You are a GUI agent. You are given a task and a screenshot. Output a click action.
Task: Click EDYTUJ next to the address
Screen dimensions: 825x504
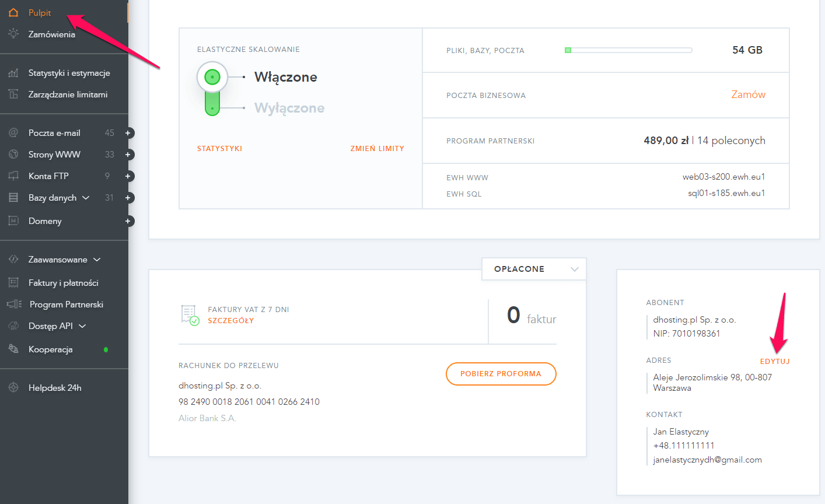(x=775, y=362)
